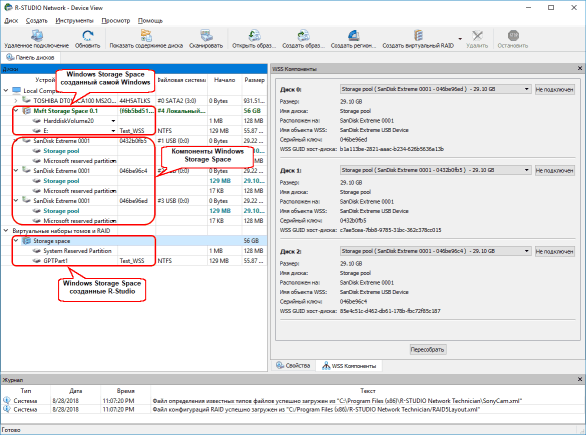Open the Просмотр menu
The width and height of the screenshot is (586, 435).
point(115,21)
